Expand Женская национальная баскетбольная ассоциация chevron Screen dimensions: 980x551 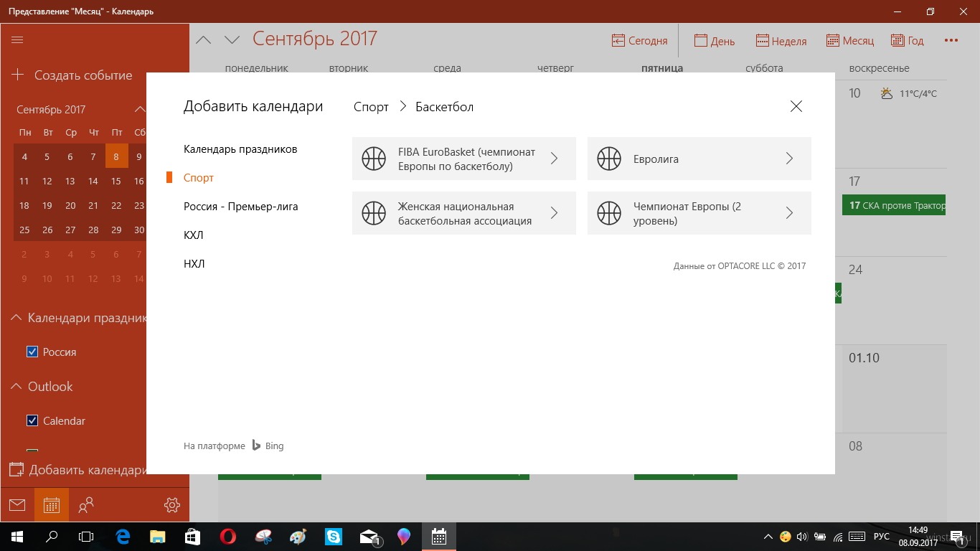tap(554, 213)
